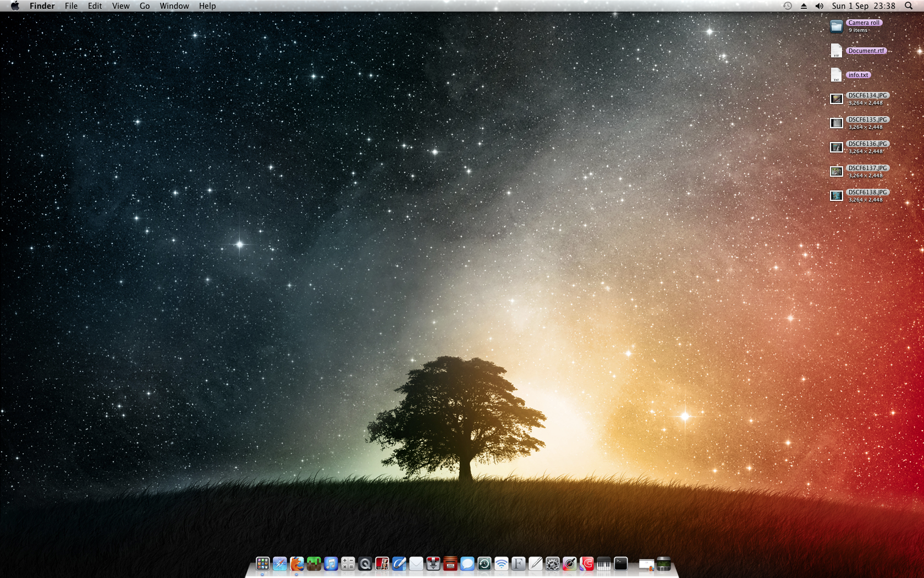The image size is (924, 578).
Task: Select the DSCF6138.JPG file label
Action: tap(868, 192)
